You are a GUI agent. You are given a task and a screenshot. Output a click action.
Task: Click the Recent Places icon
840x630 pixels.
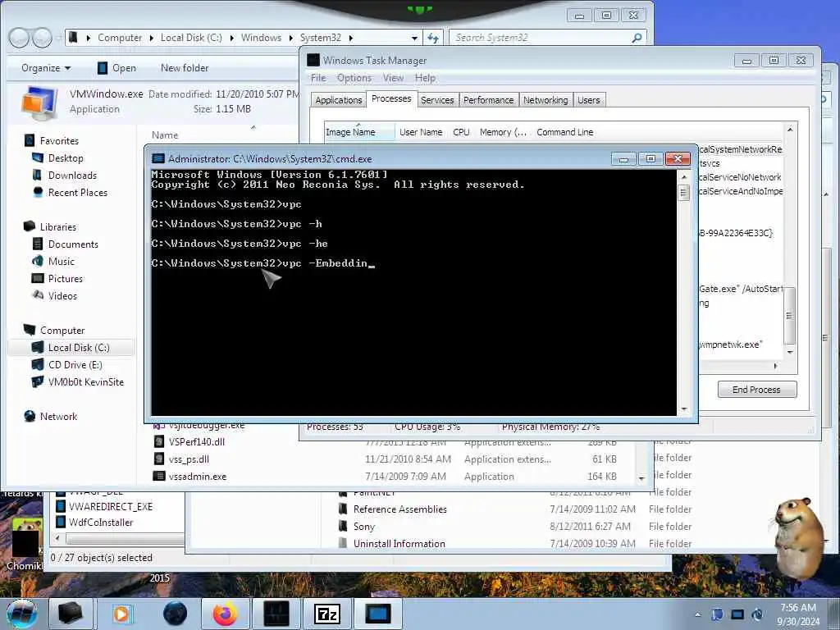(38, 192)
